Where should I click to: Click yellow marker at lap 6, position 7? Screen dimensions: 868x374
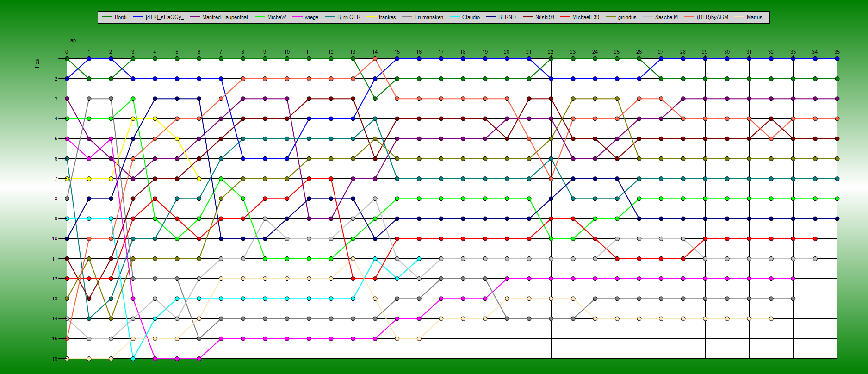[x=199, y=179]
